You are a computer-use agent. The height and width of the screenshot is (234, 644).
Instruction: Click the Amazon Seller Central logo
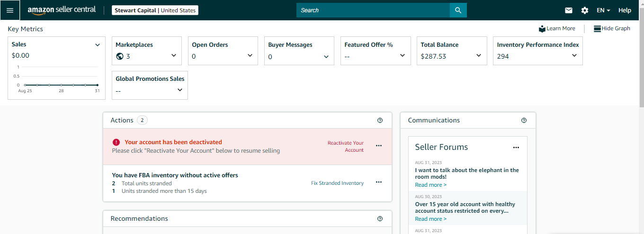click(x=62, y=10)
